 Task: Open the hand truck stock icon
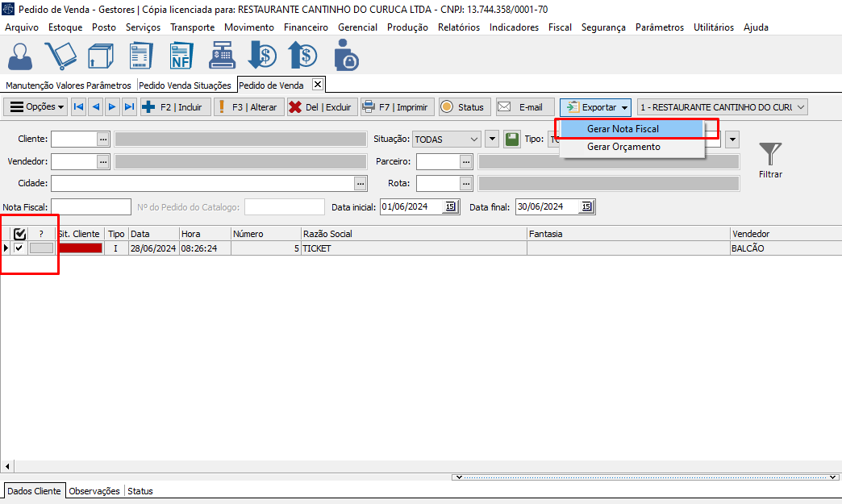click(x=60, y=56)
